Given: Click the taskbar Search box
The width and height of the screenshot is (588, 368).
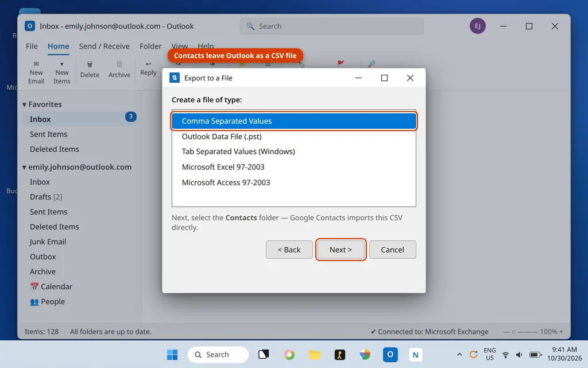Looking at the screenshot, I should pyautogui.click(x=218, y=354).
